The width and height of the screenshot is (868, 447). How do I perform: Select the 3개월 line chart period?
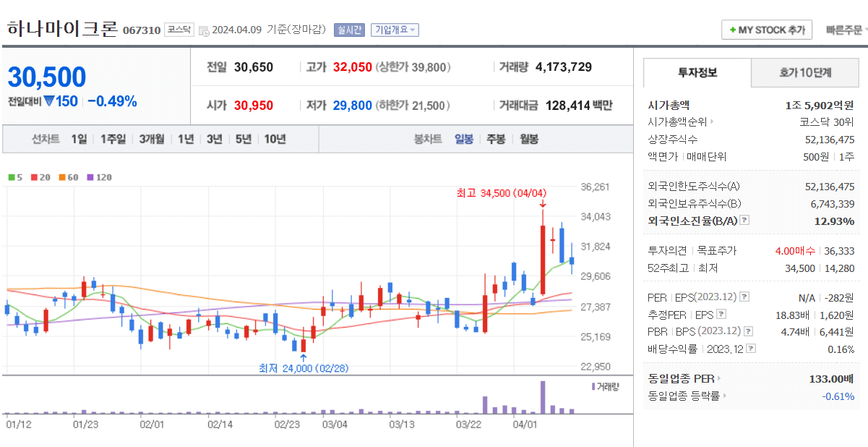point(152,139)
